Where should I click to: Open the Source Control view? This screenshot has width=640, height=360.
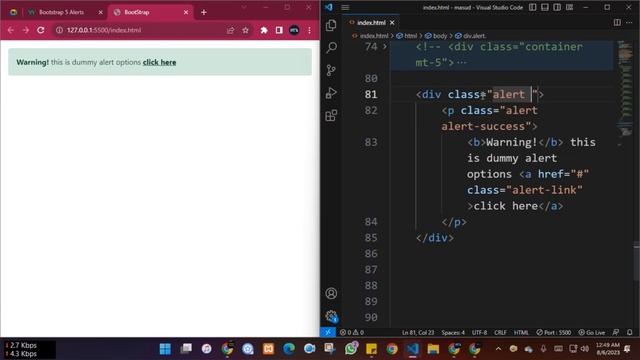pyautogui.click(x=331, y=70)
